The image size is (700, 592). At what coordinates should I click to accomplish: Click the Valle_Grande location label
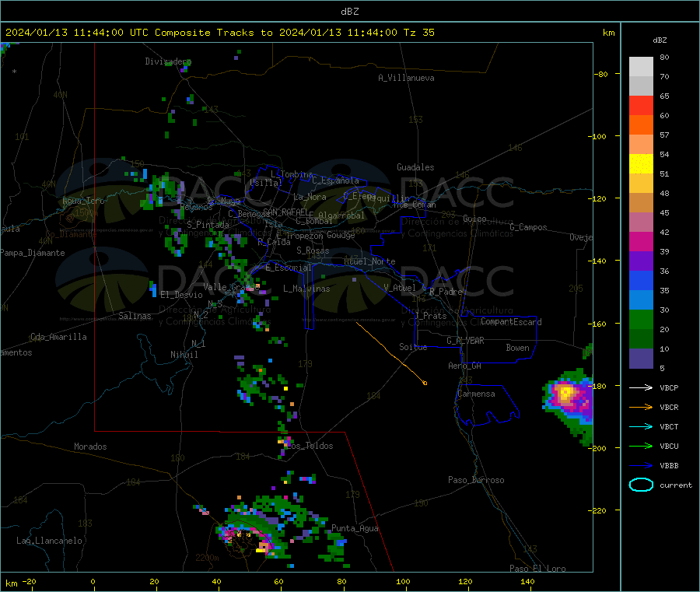pos(231,286)
